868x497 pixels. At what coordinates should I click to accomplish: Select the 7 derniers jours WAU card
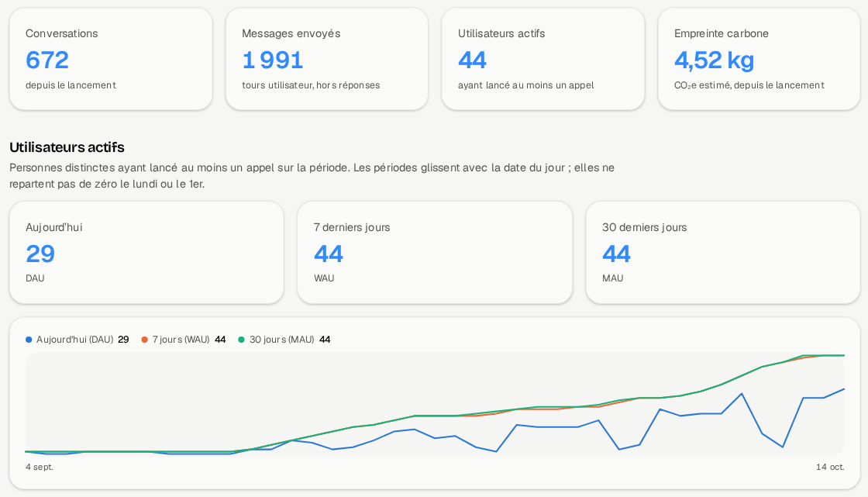point(435,253)
